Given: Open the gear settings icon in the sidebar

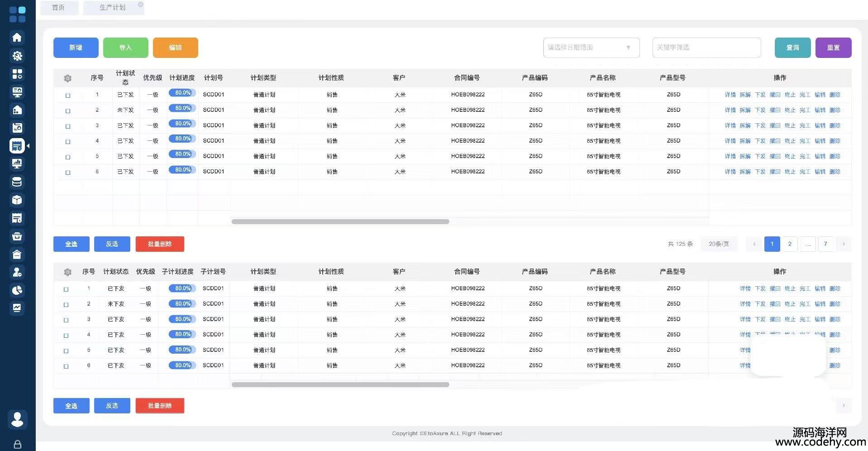Looking at the screenshot, I should (17, 56).
